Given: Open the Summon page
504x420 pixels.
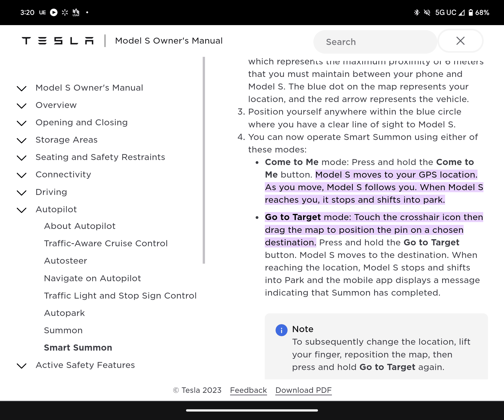Looking at the screenshot, I should 63,330.
